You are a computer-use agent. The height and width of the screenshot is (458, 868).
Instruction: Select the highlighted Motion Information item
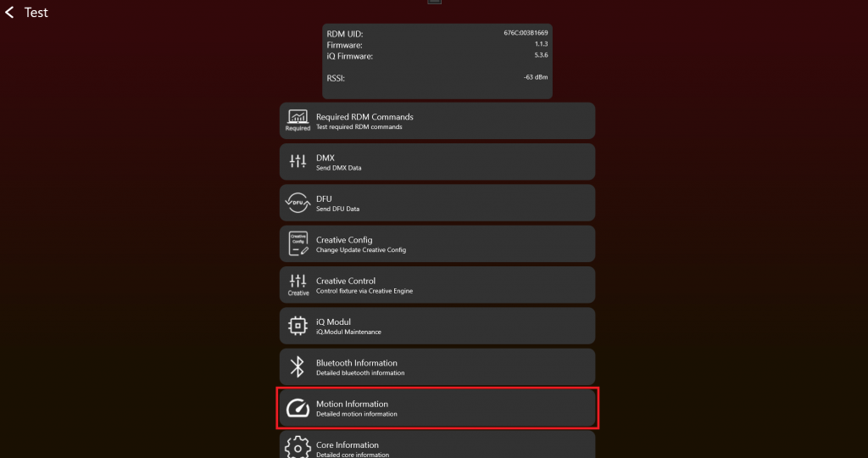point(437,408)
